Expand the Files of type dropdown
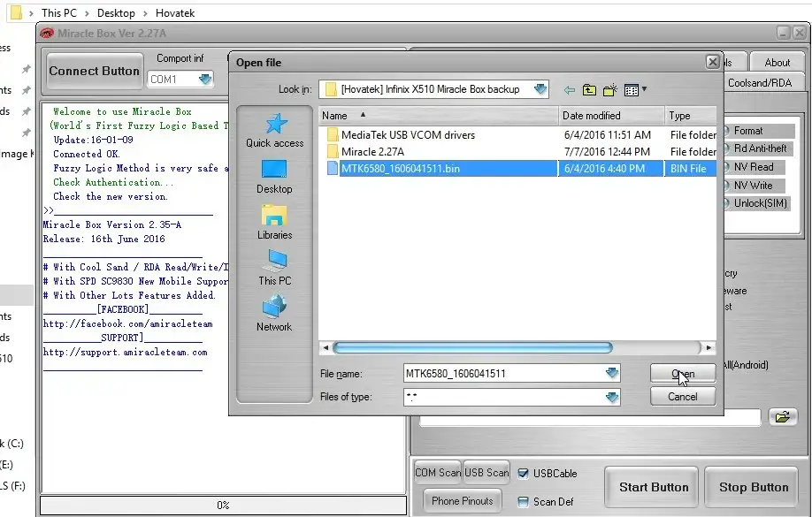Screen dimensions: 812x517 point(611,397)
